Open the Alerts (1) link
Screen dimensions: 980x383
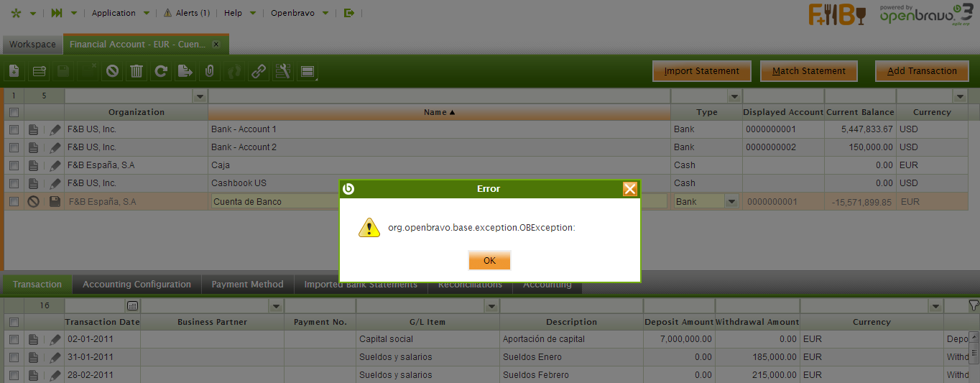click(186, 13)
